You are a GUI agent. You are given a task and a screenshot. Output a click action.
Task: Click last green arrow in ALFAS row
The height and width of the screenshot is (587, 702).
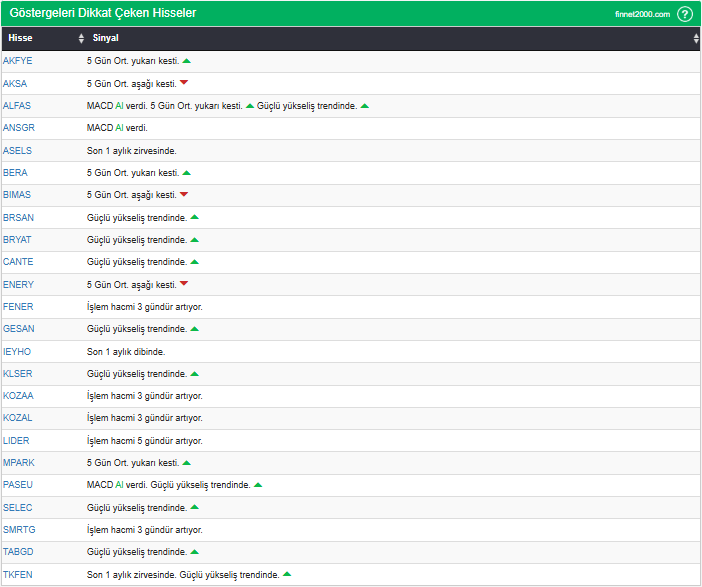pyautogui.click(x=364, y=106)
